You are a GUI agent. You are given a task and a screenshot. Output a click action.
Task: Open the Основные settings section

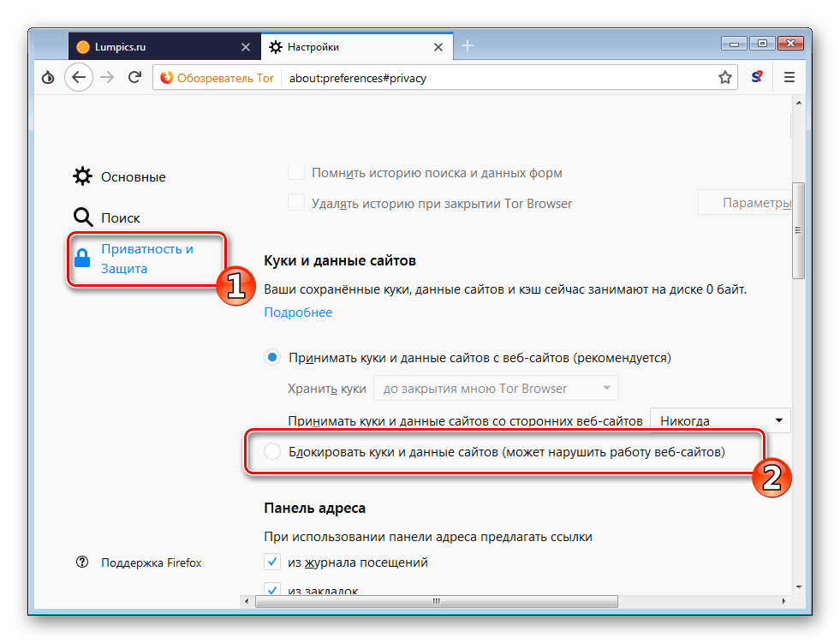pos(133,177)
